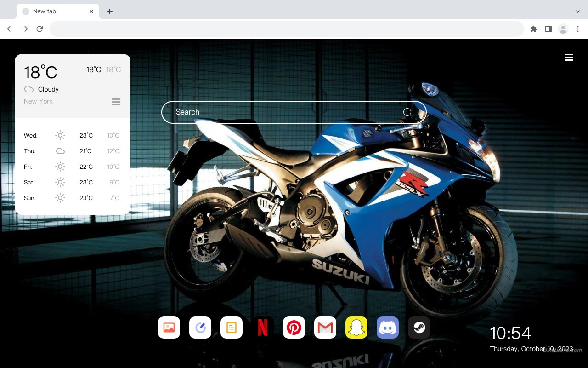Select the Sun. forecast row
This screenshot has height=368, width=588.
[x=72, y=198]
